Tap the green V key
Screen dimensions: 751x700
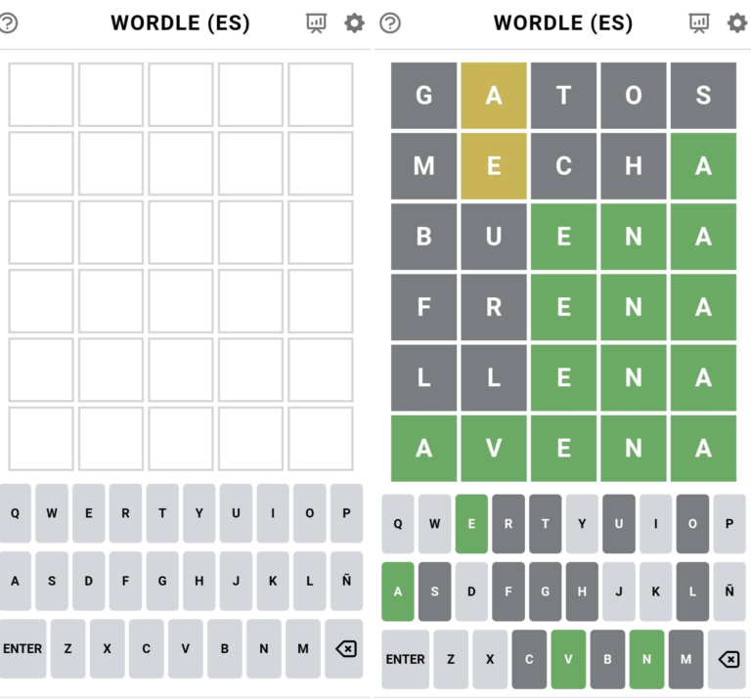tap(568, 659)
